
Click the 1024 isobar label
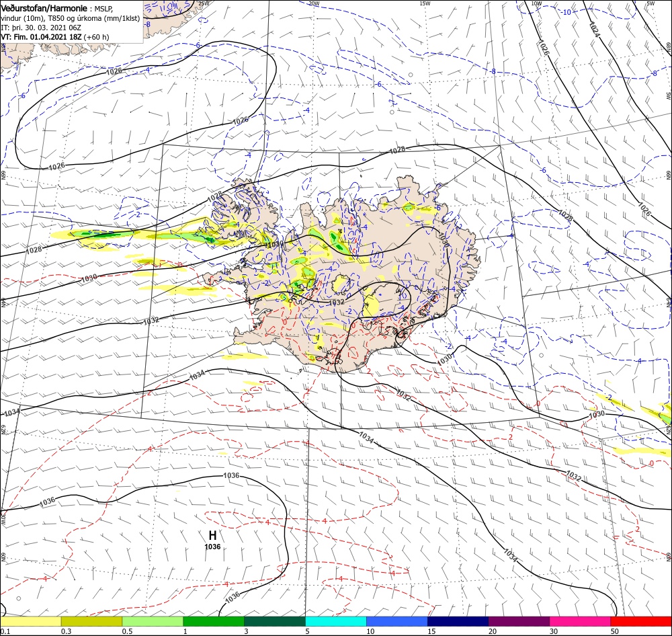tap(594, 29)
